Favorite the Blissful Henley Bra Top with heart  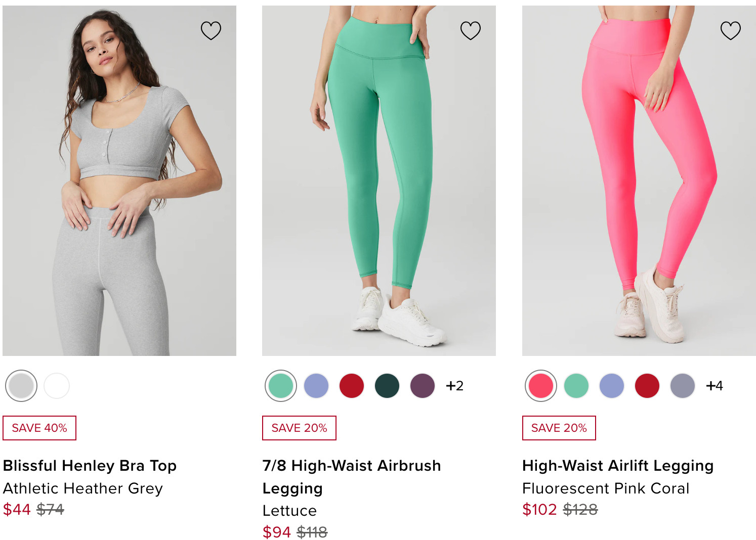211,31
